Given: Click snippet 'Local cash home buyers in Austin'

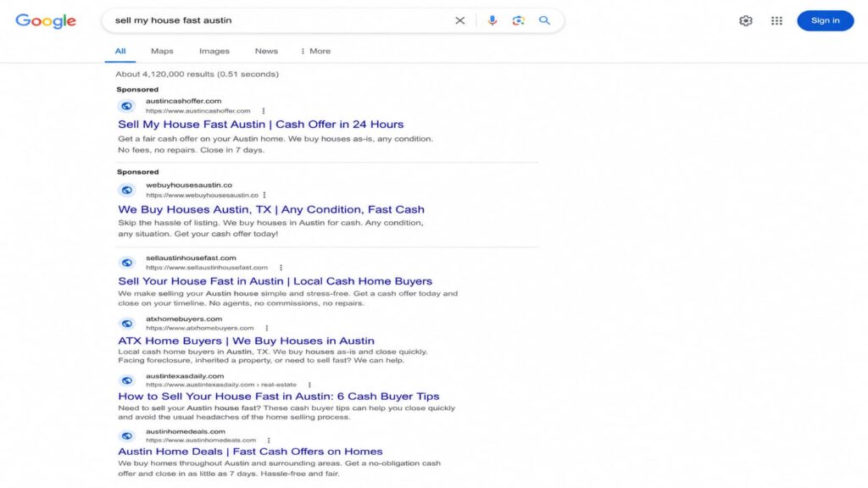Looking at the screenshot, I should click(273, 356).
